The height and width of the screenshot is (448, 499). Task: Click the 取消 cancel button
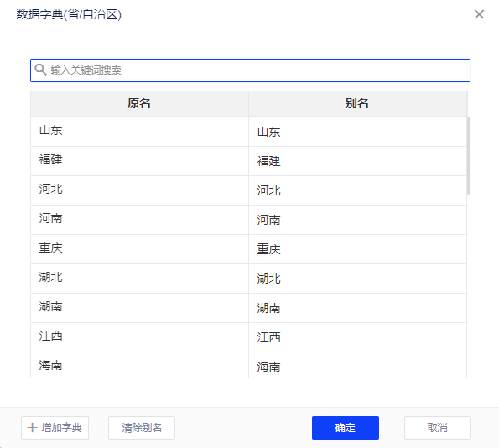coord(438,428)
